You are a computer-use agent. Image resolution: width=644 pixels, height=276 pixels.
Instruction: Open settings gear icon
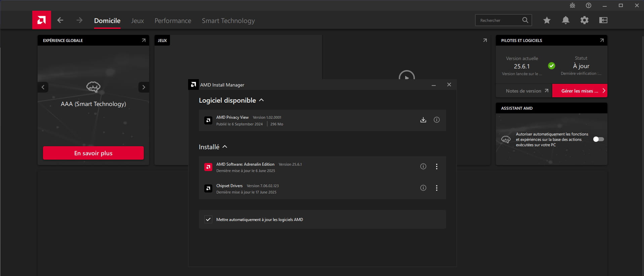click(x=585, y=20)
